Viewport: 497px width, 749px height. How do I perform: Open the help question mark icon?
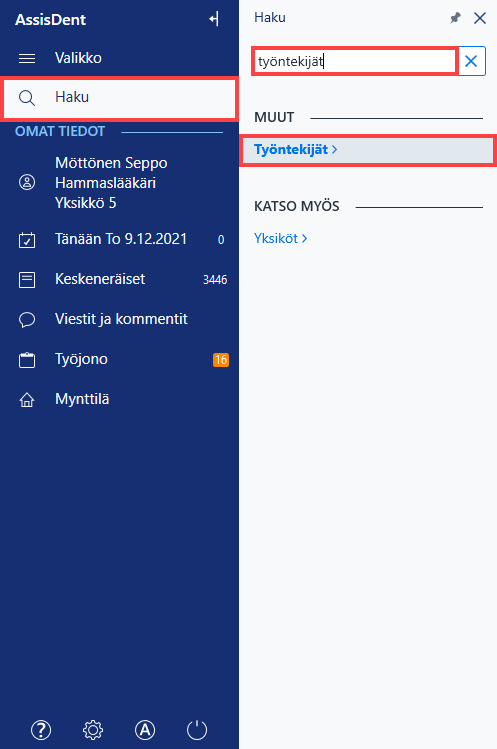pos(41,729)
